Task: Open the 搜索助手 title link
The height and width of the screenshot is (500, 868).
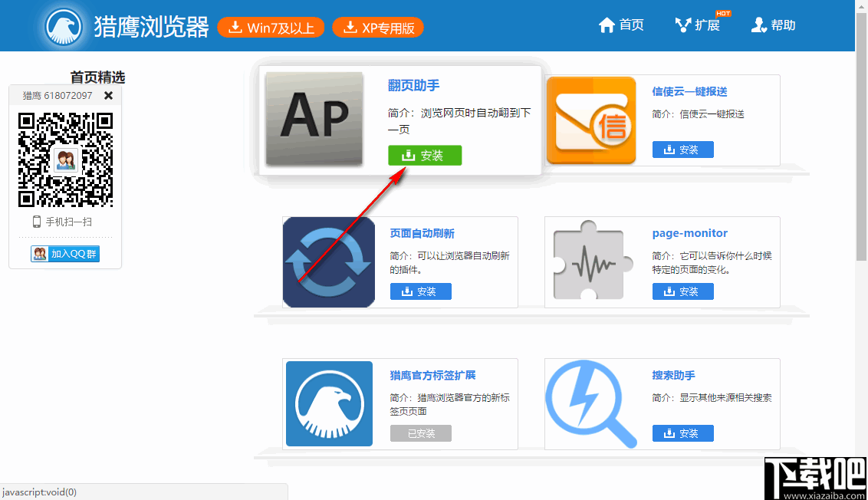Action: (x=673, y=375)
